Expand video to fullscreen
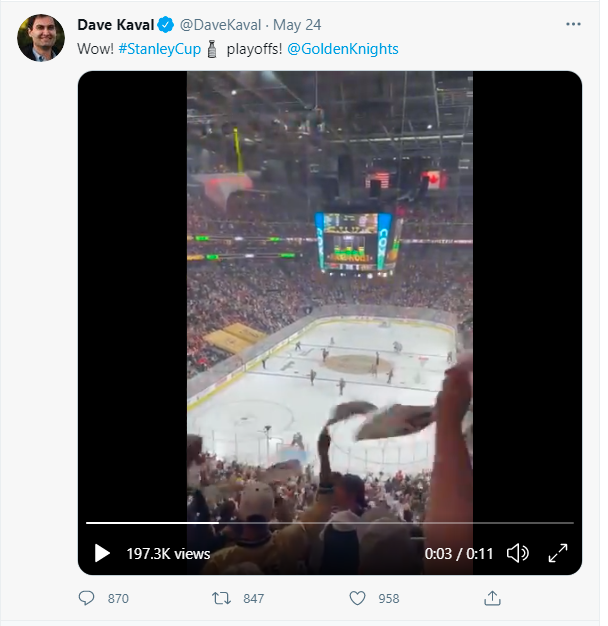 (x=558, y=553)
